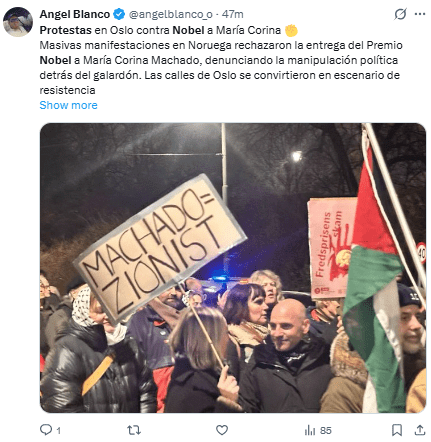Viewport: 431px width, 442px height.
Task: Open the Oslo protest photo in full view
Action: (233, 268)
